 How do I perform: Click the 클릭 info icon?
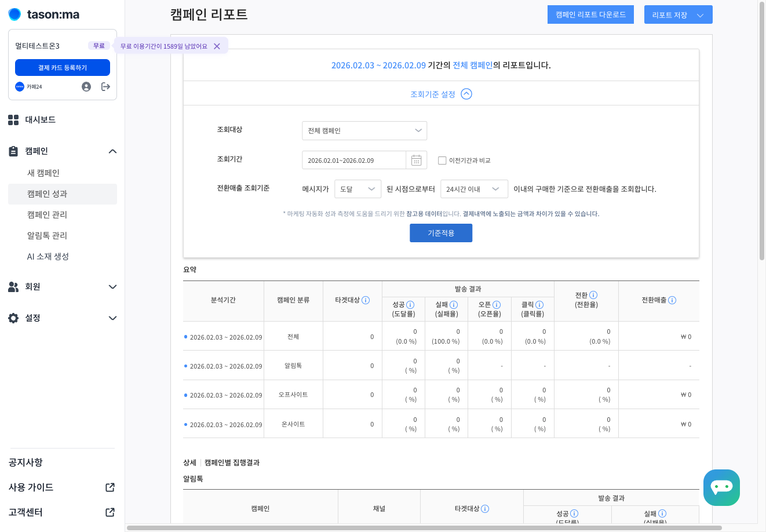click(x=539, y=305)
